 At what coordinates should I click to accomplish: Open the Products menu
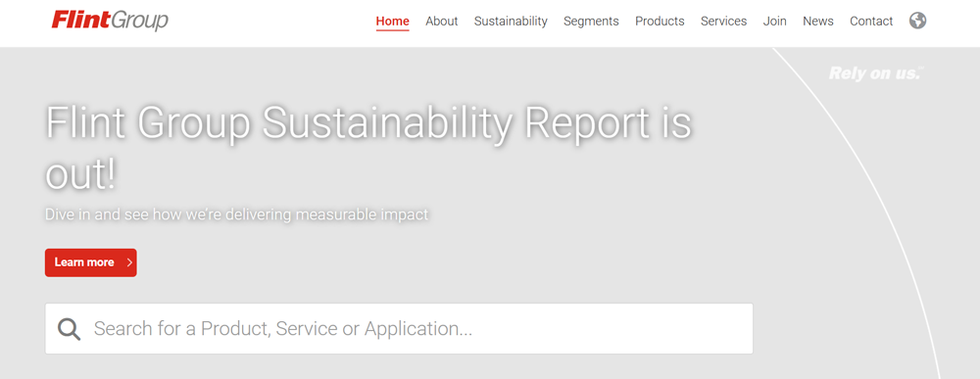[660, 22]
